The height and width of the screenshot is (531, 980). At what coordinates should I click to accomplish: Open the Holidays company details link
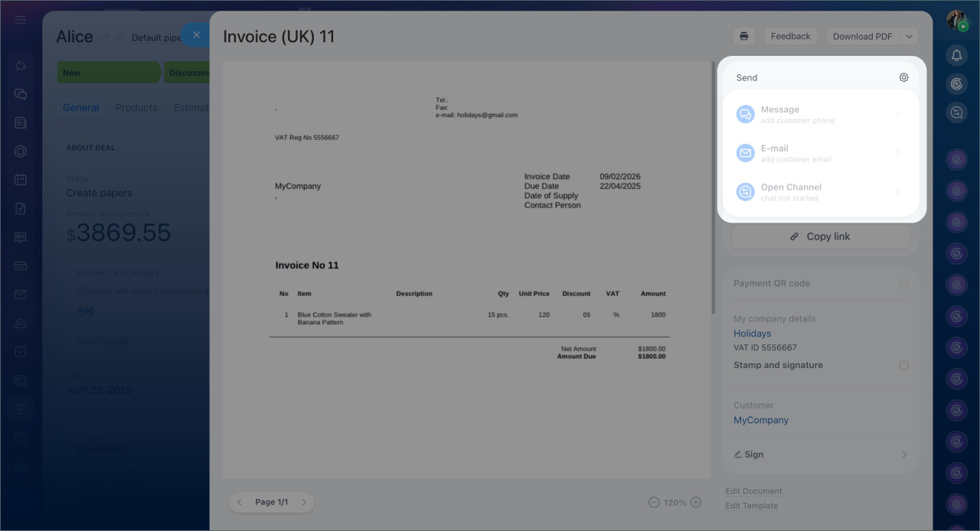tap(752, 334)
